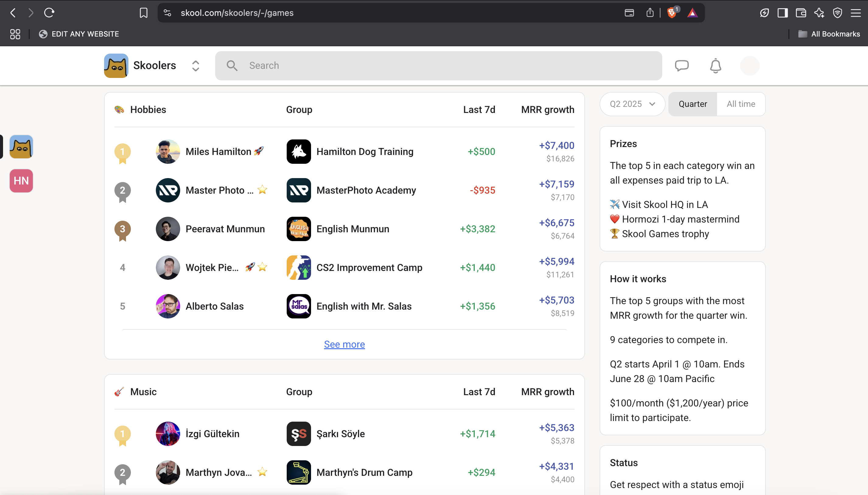Image resolution: width=868 pixels, height=495 pixels.
Task: Open the Q2 2025 quarter dropdown
Action: (x=632, y=104)
